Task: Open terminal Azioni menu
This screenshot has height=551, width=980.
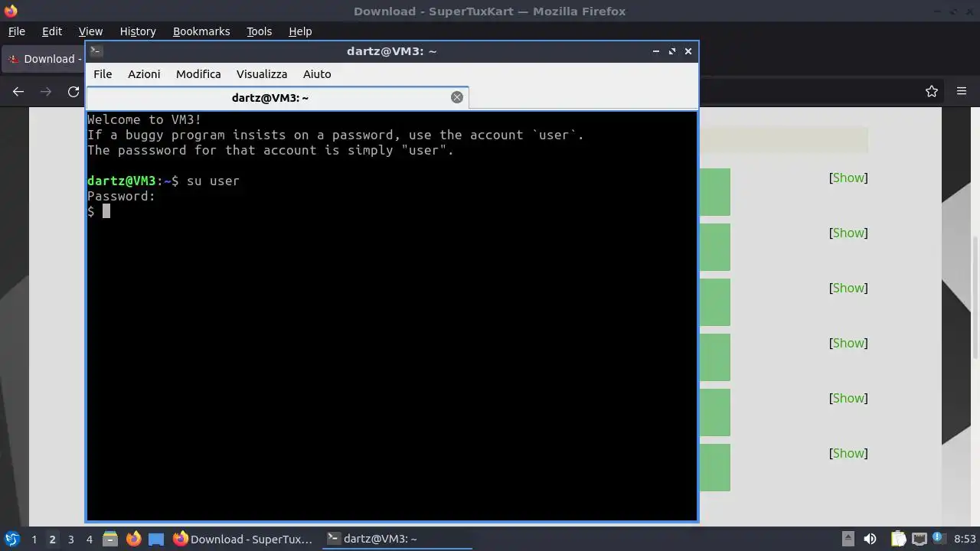Action: 144,74
